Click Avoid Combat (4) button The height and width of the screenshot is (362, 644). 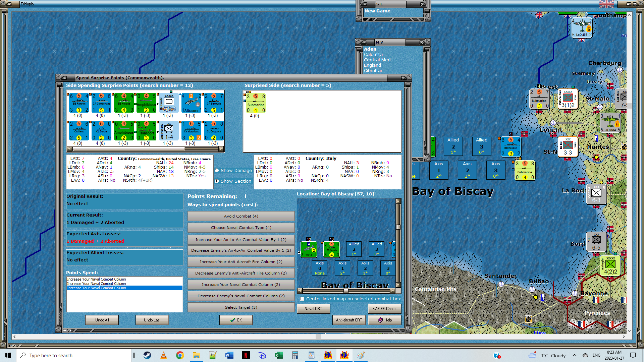[x=241, y=216]
